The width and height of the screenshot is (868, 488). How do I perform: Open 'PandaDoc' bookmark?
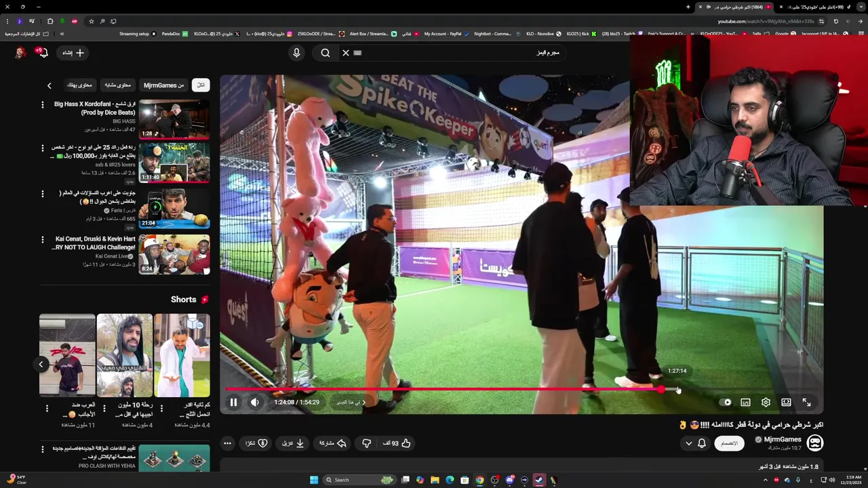pyautogui.click(x=175, y=33)
